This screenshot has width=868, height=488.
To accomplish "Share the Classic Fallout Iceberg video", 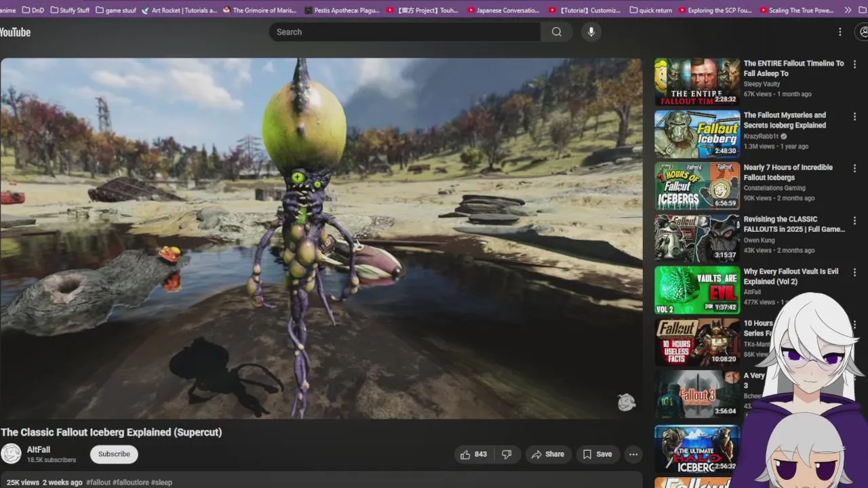I will coord(547,454).
